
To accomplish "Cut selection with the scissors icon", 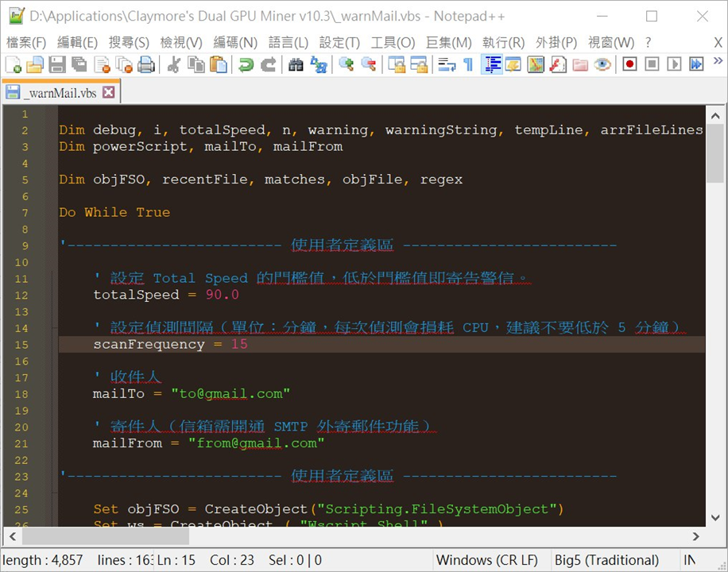I will pyautogui.click(x=173, y=64).
